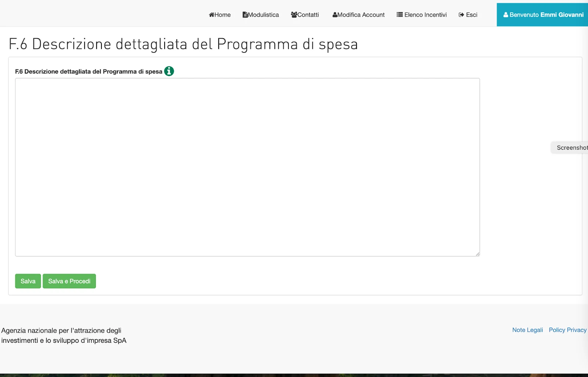Open the Note Legali link
This screenshot has height=377, width=588.
pyautogui.click(x=527, y=330)
